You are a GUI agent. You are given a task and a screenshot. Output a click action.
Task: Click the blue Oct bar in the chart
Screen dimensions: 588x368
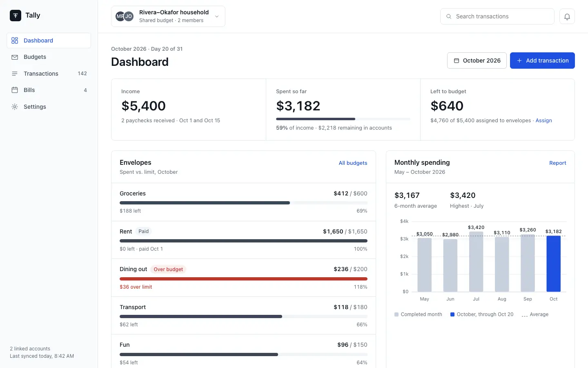[553, 264]
